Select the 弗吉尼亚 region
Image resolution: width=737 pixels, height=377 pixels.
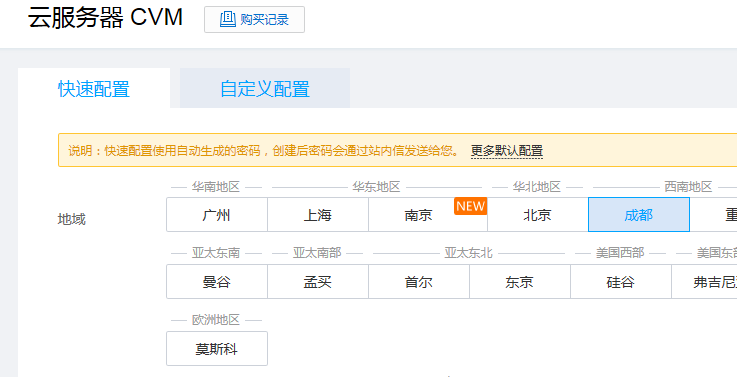click(x=705, y=282)
